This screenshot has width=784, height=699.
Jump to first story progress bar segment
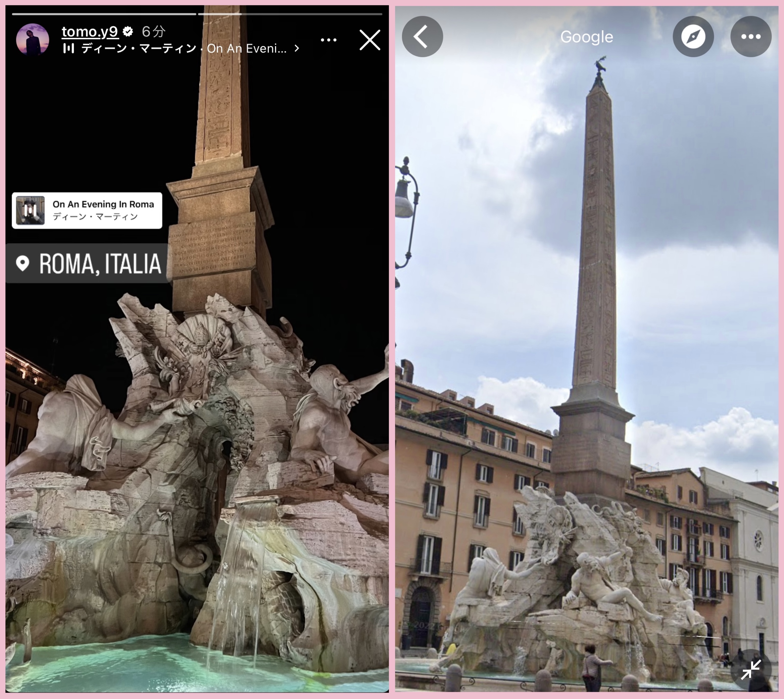click(x=104, y=14)
